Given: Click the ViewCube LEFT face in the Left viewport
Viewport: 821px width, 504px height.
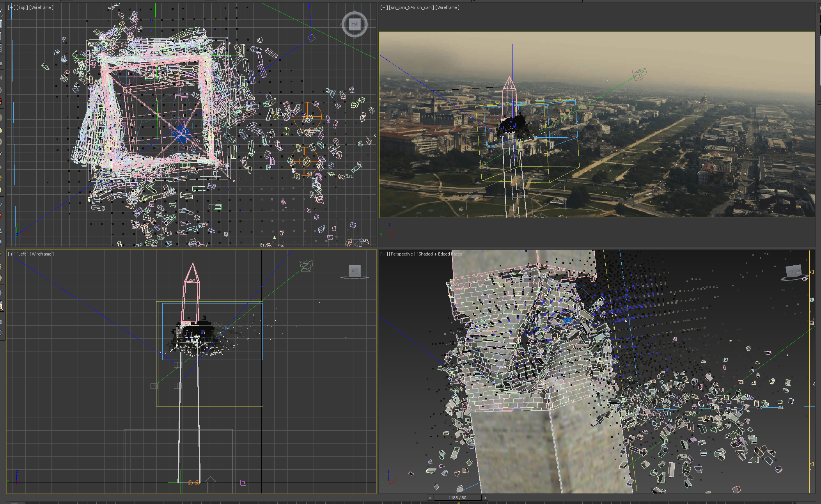Looking at the screenshot, I should [355, 270].
